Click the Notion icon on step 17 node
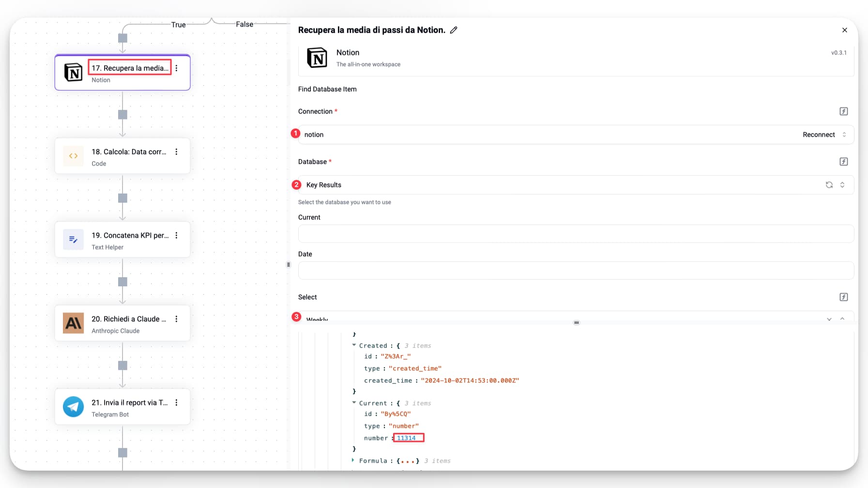This screenshot has height=488, width=868. pyautogui.click(x=73, y=72)
